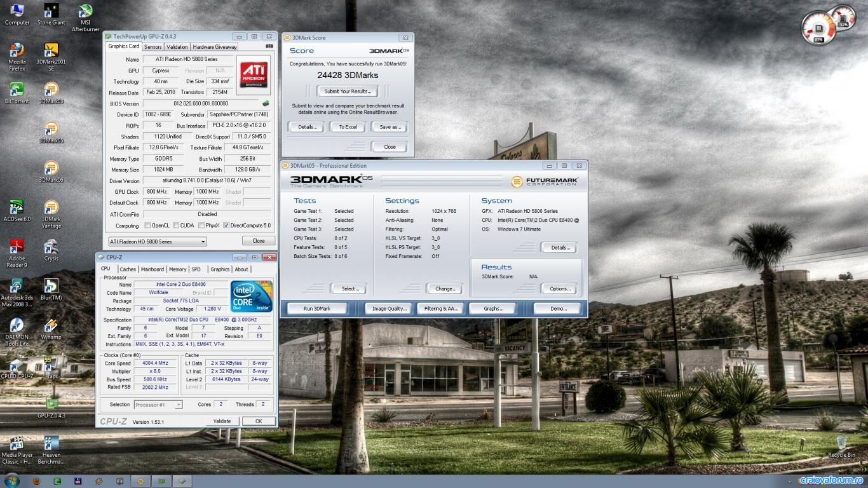Click GPU-Z BIOS save chip icon
The width and height of the screenshot is (868, 488).
click(266, 103)
